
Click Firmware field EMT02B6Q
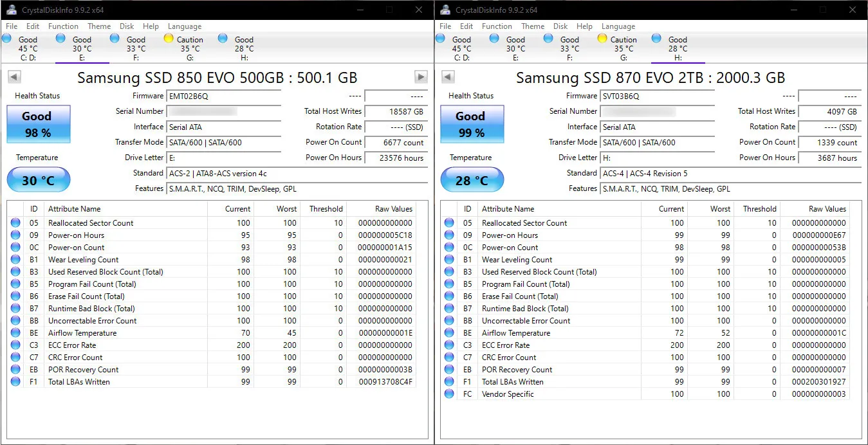(x=224, y=96)
